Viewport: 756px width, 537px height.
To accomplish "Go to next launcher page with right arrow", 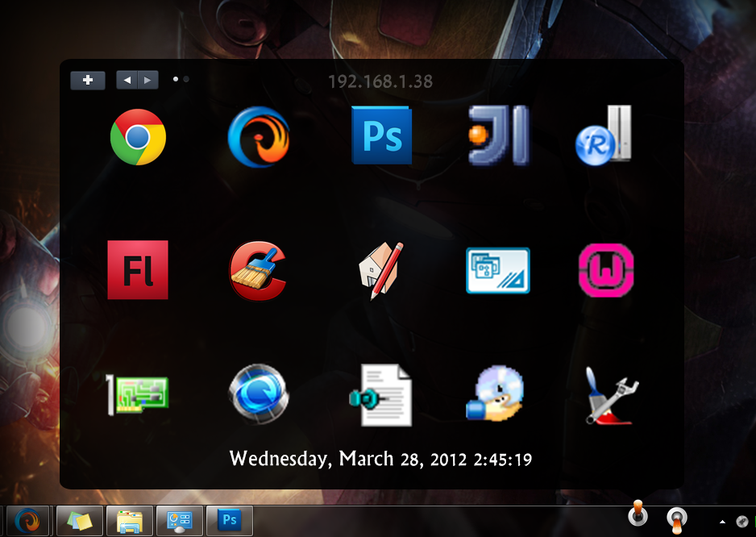I will 148,80.
